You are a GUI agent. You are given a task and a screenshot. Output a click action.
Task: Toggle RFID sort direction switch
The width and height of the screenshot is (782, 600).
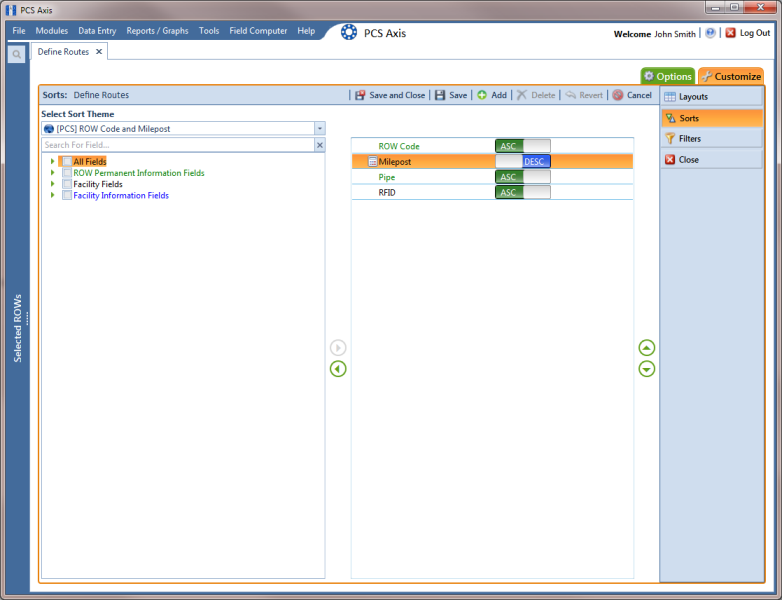tap(523, 193)
